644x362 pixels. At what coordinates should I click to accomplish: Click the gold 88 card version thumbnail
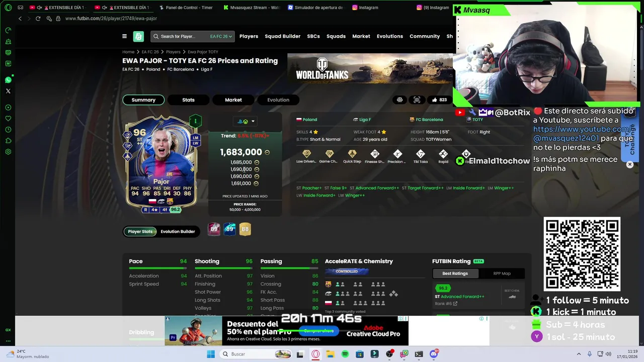pyautogui.click(x=245, y=229)
